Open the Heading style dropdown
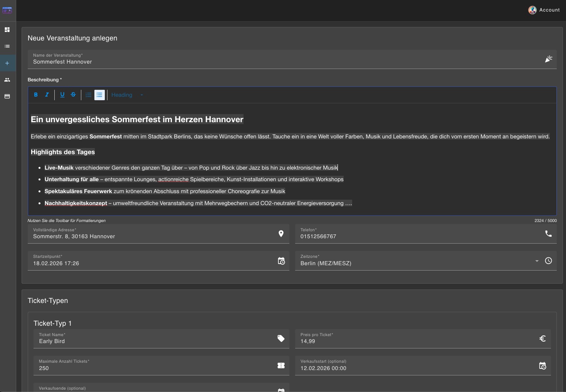Image resolution: width=566 pixels, height=392 pixels. point(127,95)
